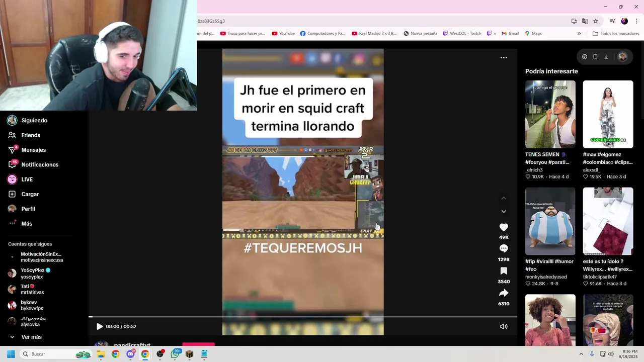Open Nueva pestaña bookmark

[x=420, y=34]
